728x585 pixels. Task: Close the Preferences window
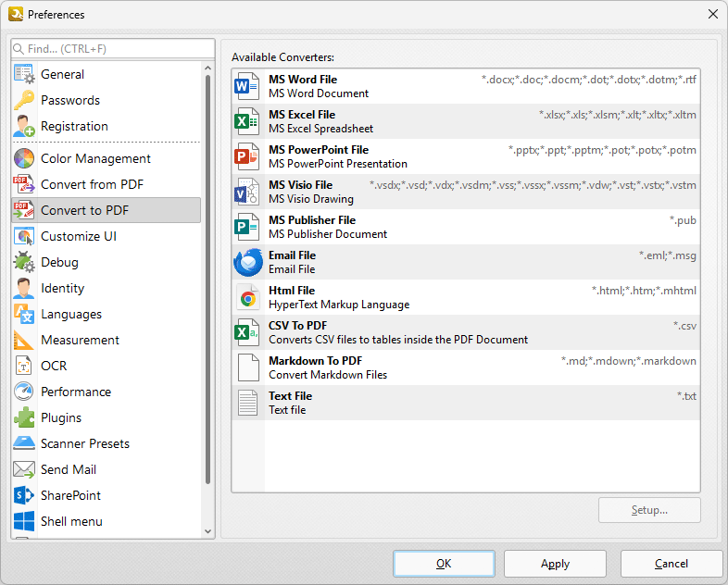(713, 15)
